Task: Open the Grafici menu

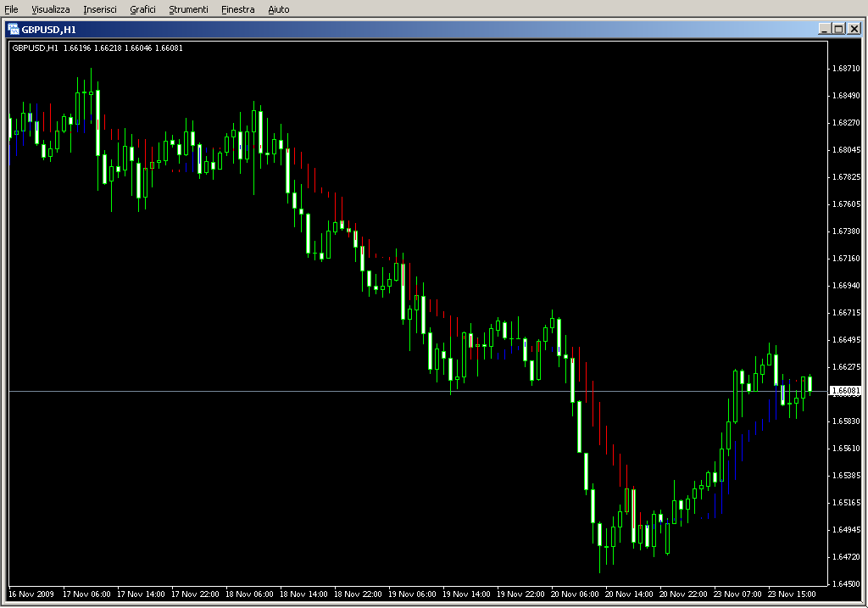Action: click(x=142, y=9)
